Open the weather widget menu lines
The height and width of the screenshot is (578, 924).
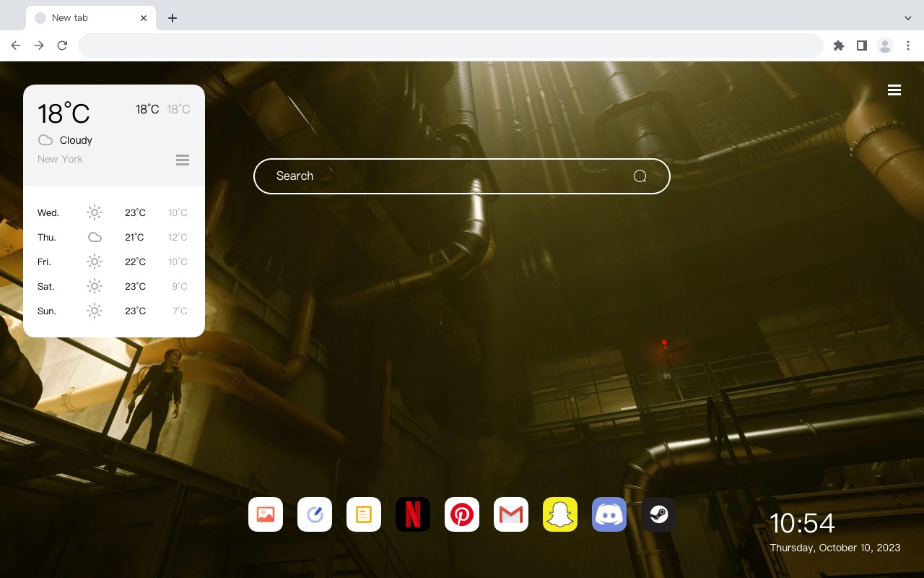183,160
